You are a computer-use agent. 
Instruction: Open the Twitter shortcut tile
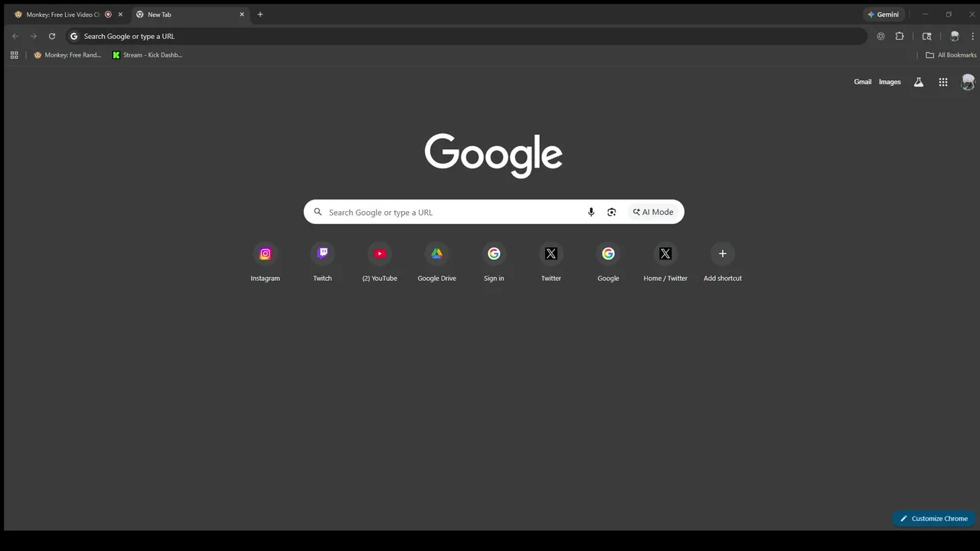point(551,262)
